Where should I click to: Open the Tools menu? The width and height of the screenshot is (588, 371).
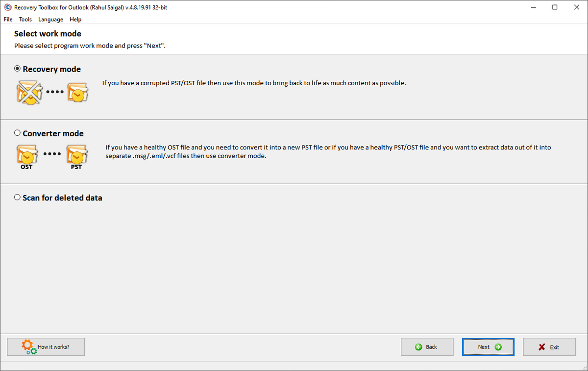[25, 19]
